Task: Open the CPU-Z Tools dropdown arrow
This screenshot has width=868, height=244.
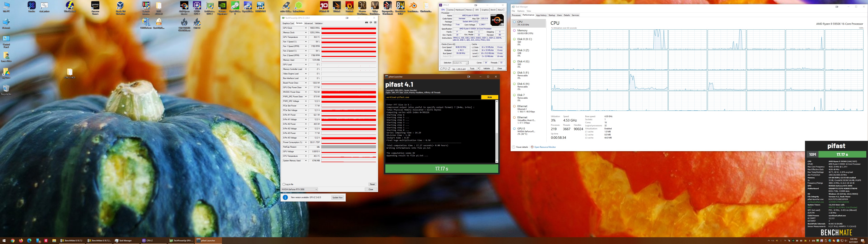Action: pos(478,68)
